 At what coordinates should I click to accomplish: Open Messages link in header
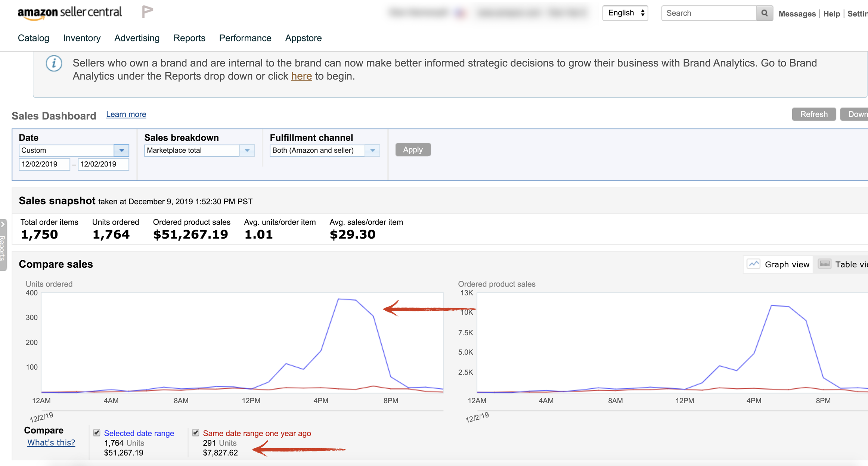pyautogui.click(x=797, y=14)
